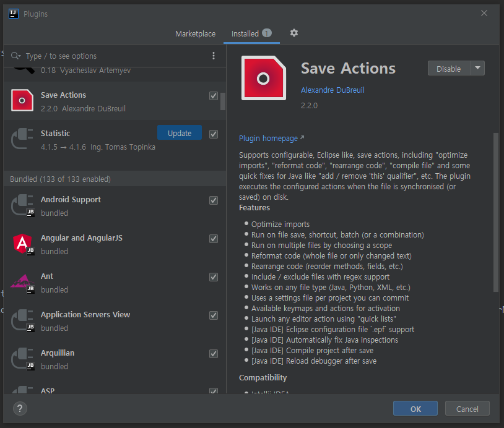Uncheck the Arquillian plugin checkbox

click(214, 354)
